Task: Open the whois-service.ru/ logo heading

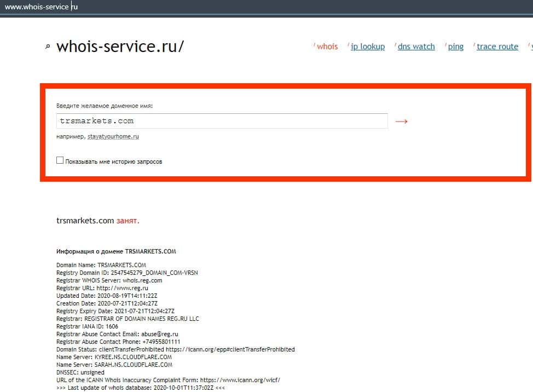Action: coord(120,47)
